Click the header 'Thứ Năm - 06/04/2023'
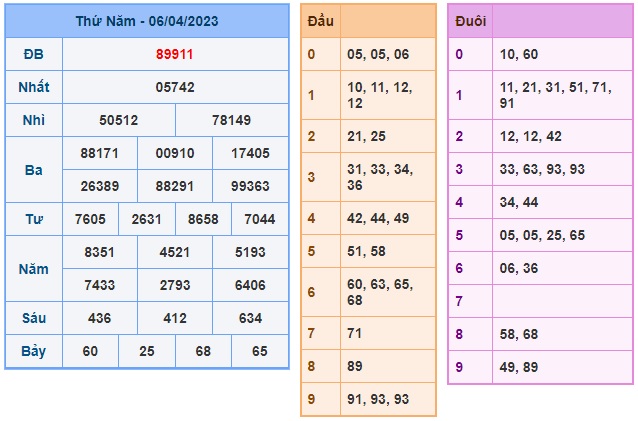This screenshot has width=638, height=421. pos(147,21)
